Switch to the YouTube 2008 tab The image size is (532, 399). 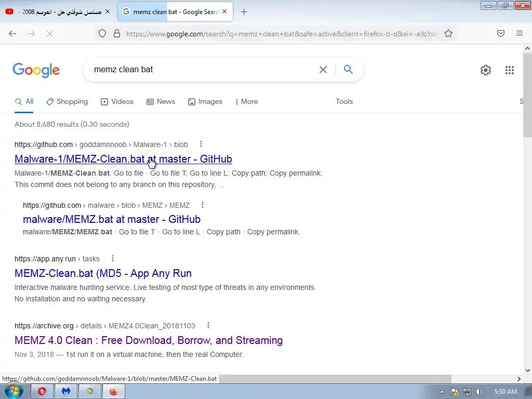click(x=58, y=11)
